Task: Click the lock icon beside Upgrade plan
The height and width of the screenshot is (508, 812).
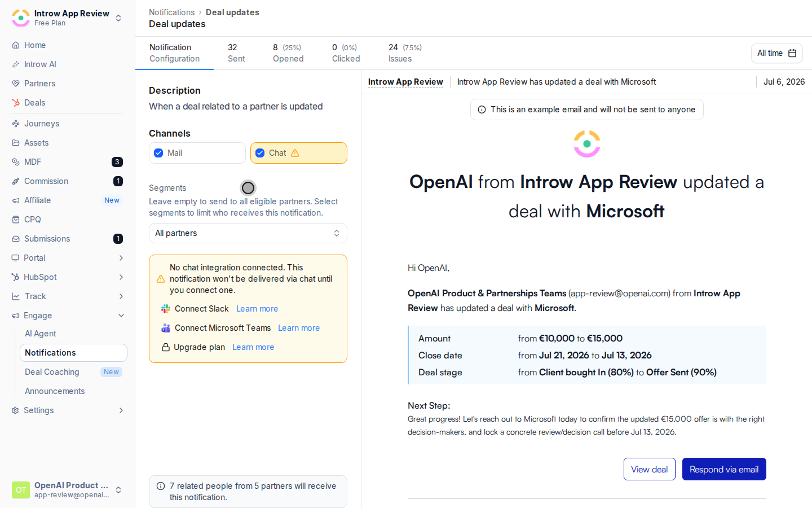Action: [166, 347]
